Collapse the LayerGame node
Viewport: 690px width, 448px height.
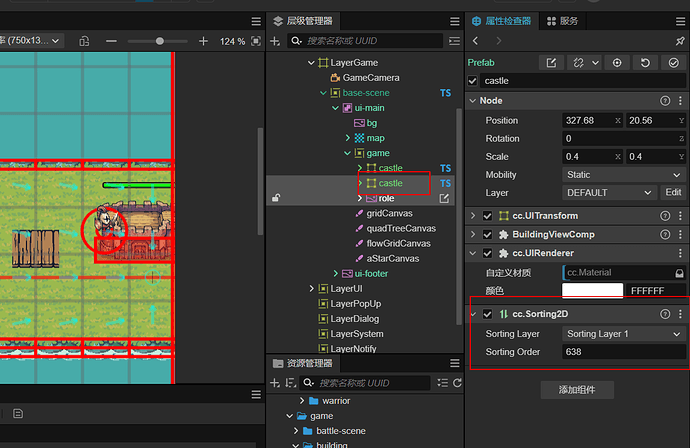tap(311, 62)
